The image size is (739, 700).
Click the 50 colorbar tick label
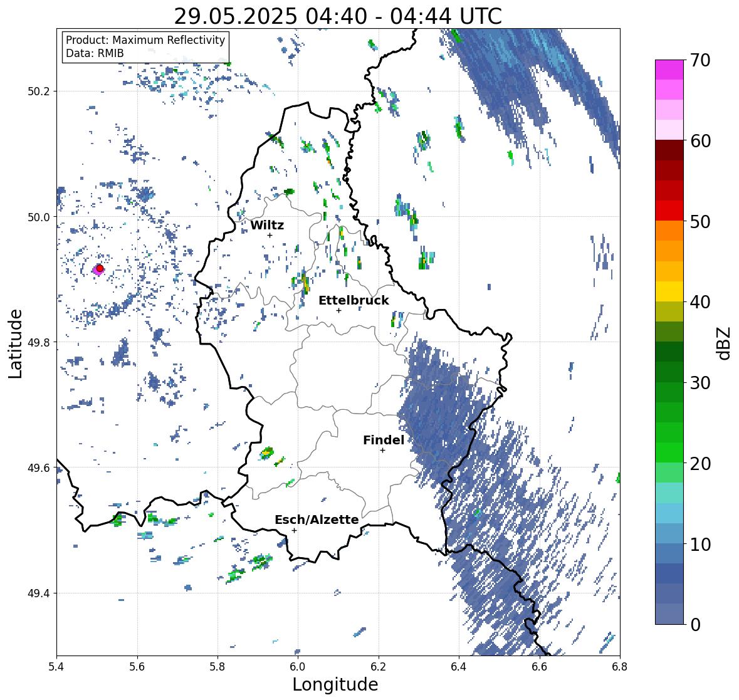[700, 221]
